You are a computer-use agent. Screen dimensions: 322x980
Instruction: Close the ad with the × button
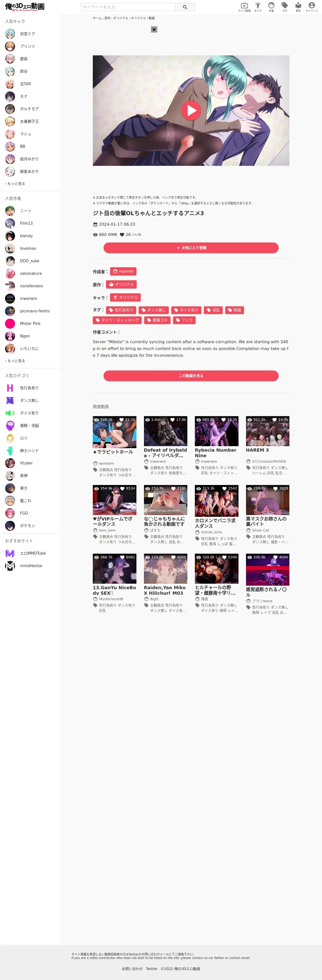[x=154, y=29]
